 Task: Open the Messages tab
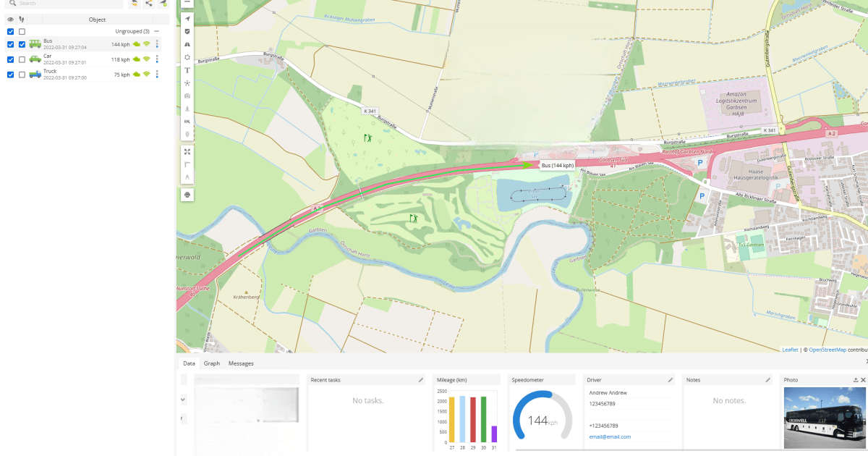click(241, 363)
